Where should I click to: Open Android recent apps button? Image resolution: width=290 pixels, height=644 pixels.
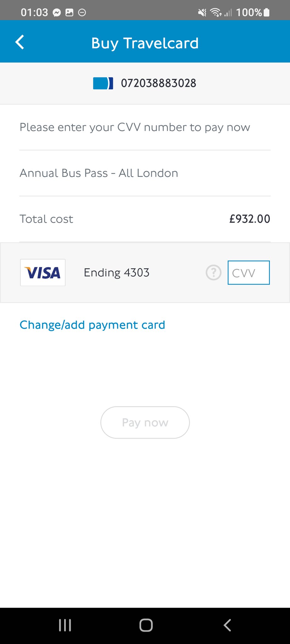(x=65, y=625)
